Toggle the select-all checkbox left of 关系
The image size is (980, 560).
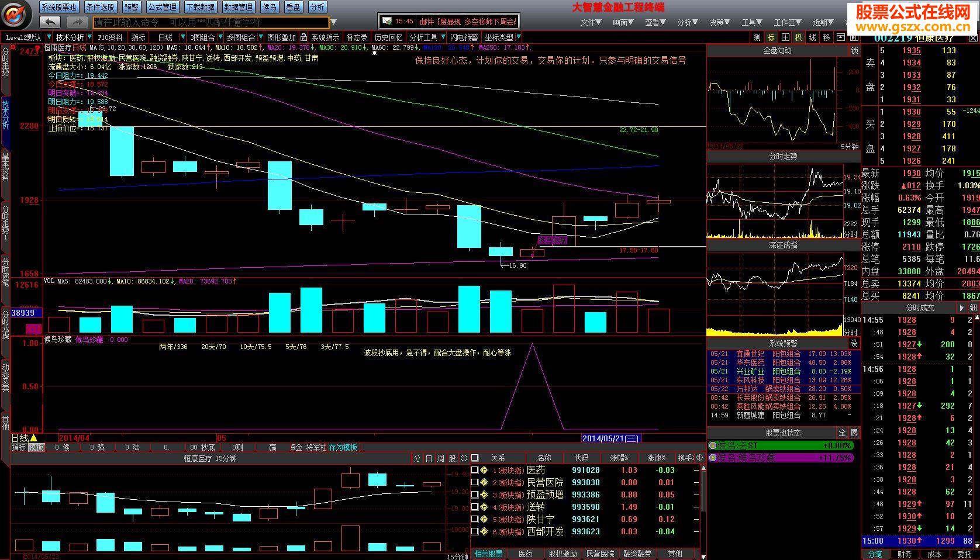tap(475, 458)
